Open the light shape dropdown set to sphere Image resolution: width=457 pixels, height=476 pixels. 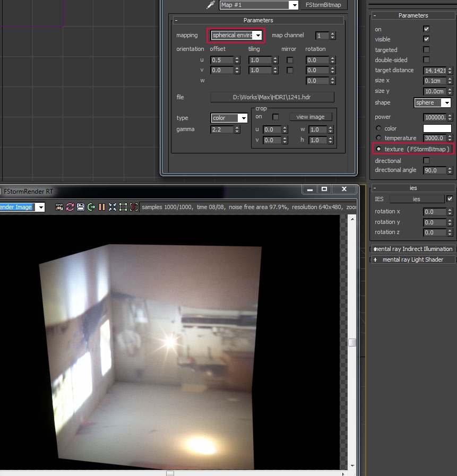433,102
